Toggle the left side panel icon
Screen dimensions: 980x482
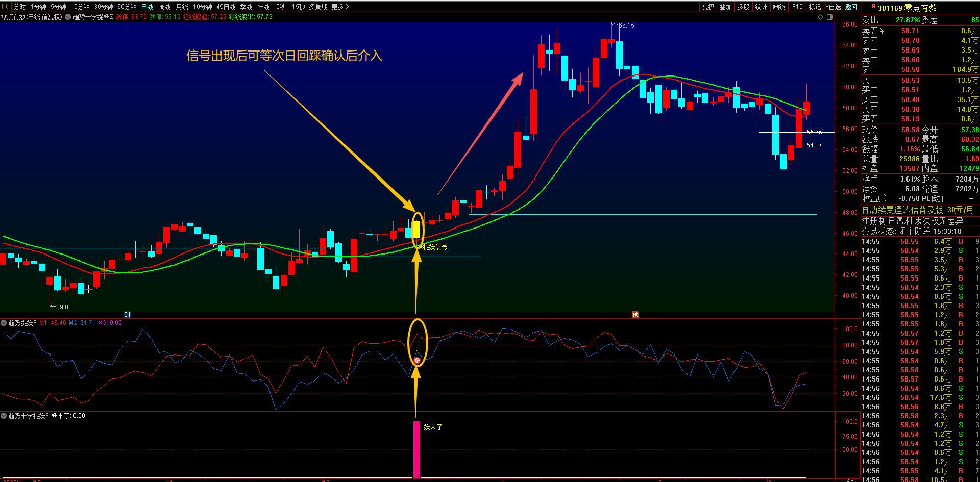(5, 7)
